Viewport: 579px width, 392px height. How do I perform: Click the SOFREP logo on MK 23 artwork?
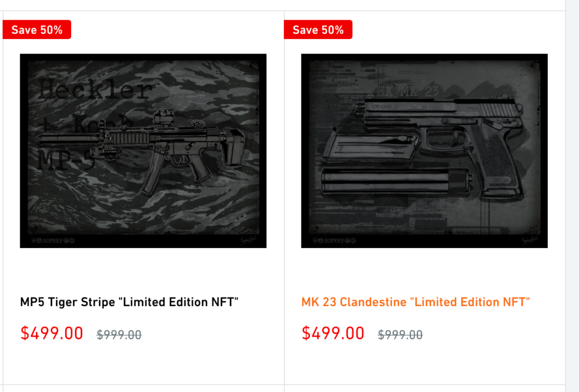click(334, 241)
